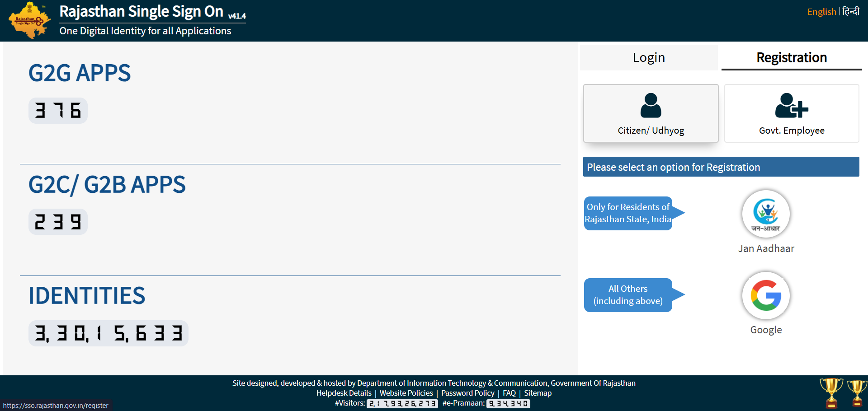Open the FAQ footer link
Image resolution: width=868 pixels, height=411 pixels.
pyautogui.click(x=509, y=393)
